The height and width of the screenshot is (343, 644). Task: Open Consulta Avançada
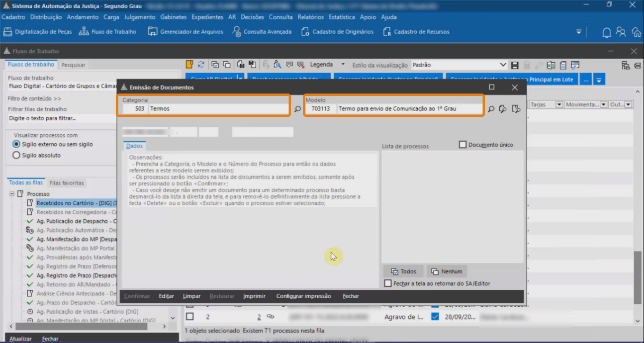pyautogui.click(x=262, y=32)
